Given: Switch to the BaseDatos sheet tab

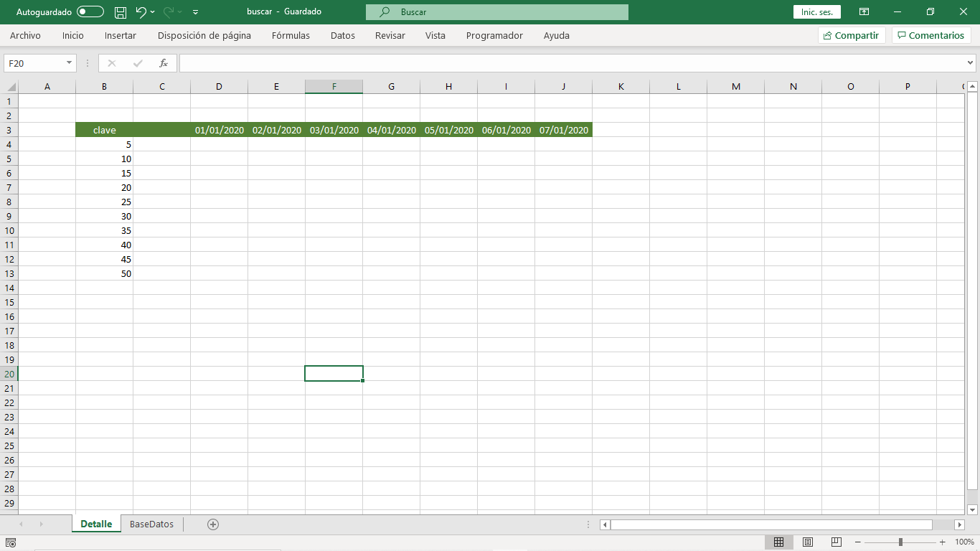Looking at the screenshot, I should [151, 524].
